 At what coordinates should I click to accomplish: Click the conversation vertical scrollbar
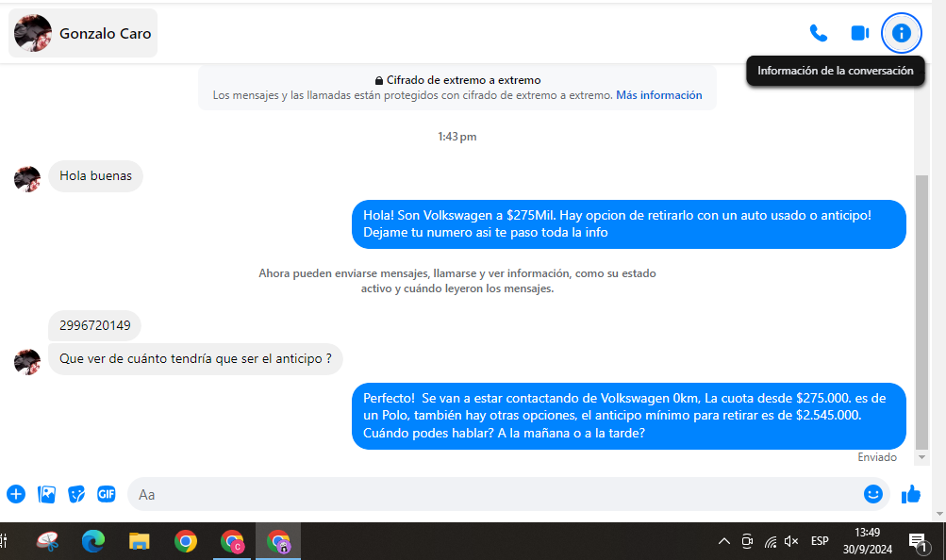click(921, 311)
